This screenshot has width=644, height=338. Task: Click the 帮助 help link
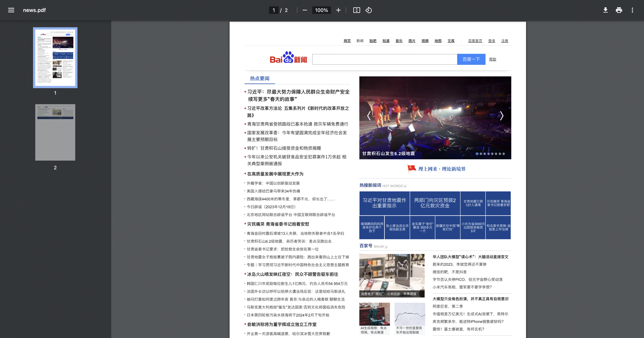coord(492,59)
